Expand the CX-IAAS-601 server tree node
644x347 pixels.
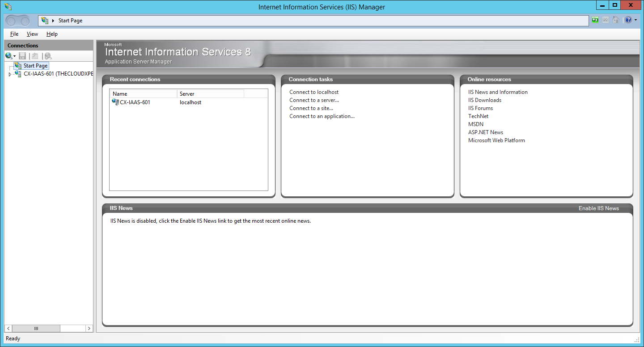coord(10,74)
